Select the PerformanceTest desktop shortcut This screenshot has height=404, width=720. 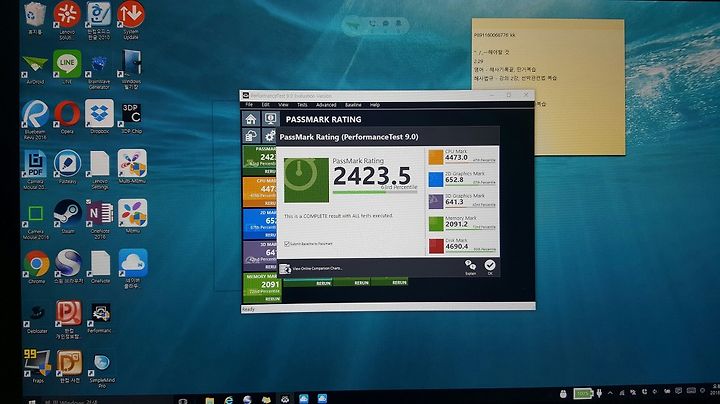[100, 318]
